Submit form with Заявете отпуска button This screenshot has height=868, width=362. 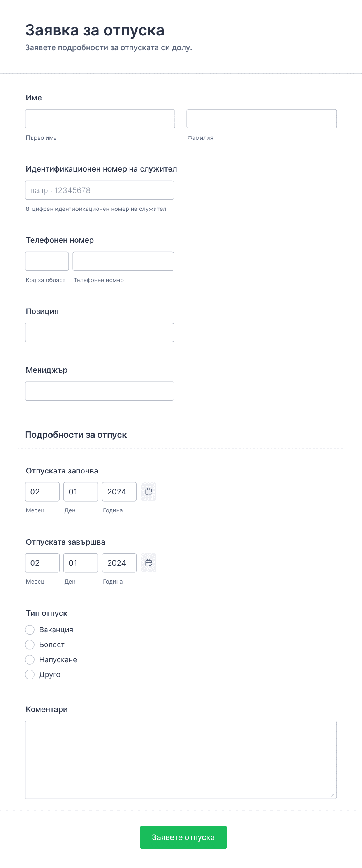(183, 837)
